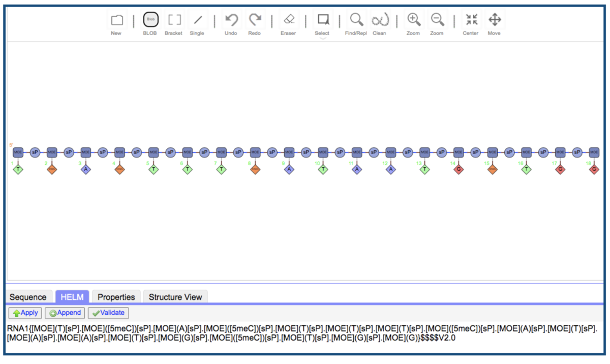Screen dimensions: 610x364
Task: Select the red G base at position 14
Action: coord(459,170)
